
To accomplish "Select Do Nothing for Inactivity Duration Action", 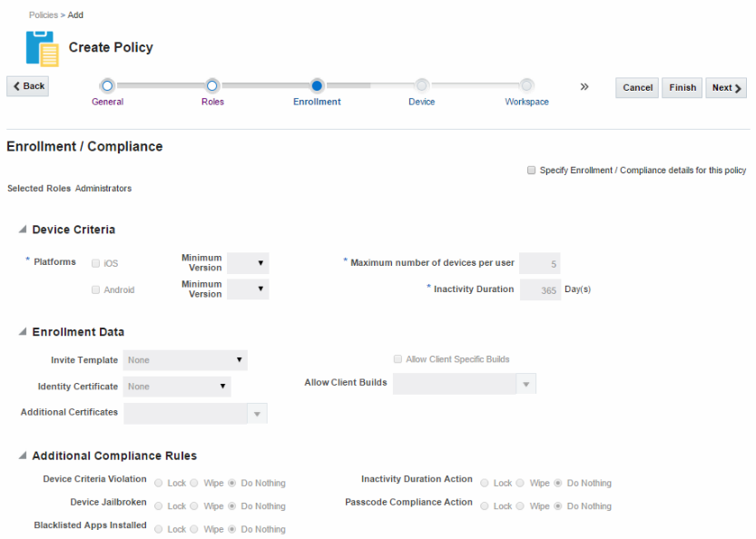I will click(558, 483).
